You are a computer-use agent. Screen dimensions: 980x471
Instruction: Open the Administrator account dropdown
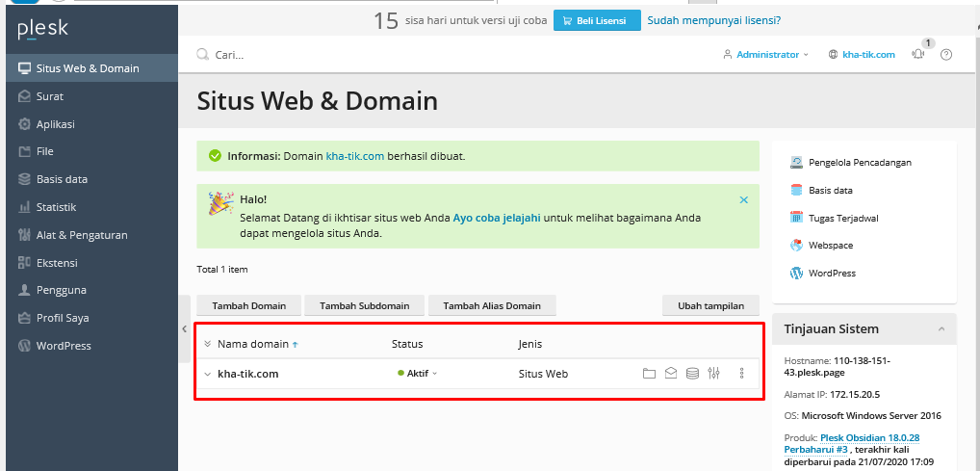(x=765, y=54)
